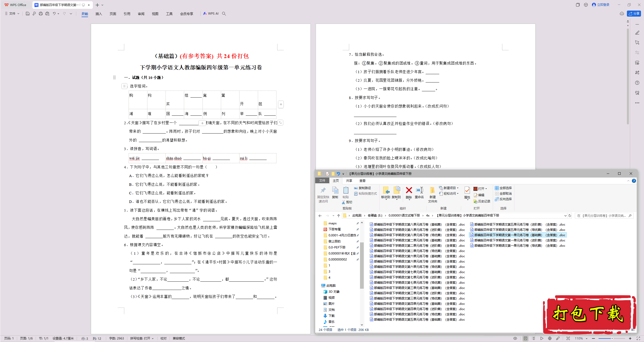Switch to the 页面 ribbon tab

point(113,14)
